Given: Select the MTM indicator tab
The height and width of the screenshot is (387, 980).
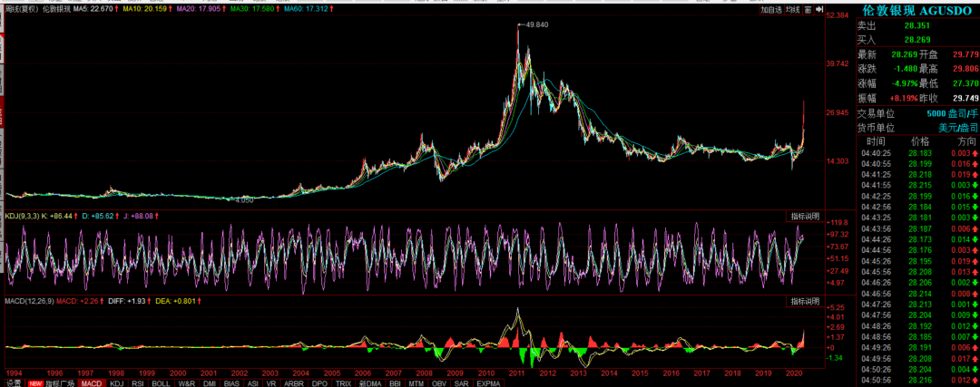Looking at the screenshot, I should point(416,382).
